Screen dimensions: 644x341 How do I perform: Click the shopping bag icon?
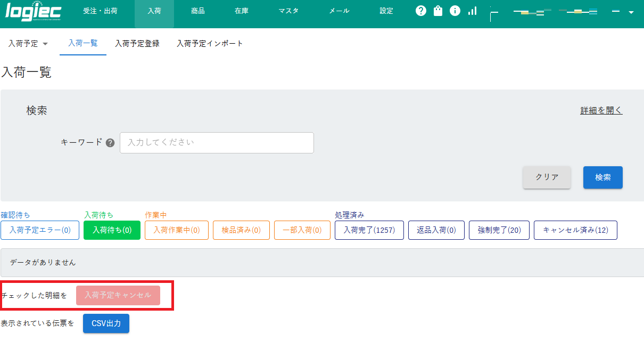437,11
